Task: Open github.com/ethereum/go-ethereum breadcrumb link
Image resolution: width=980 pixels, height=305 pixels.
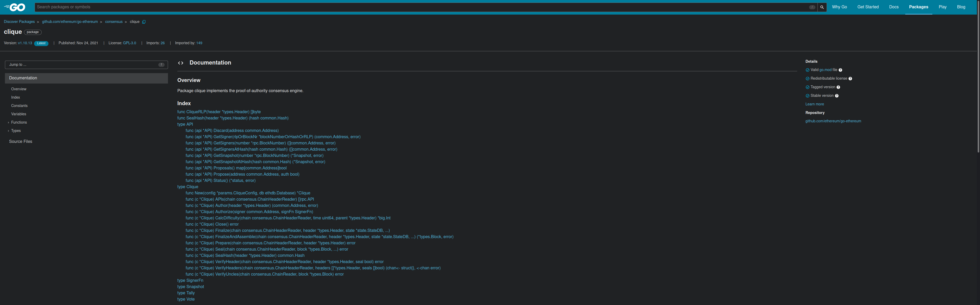Action: click(70, 22)
